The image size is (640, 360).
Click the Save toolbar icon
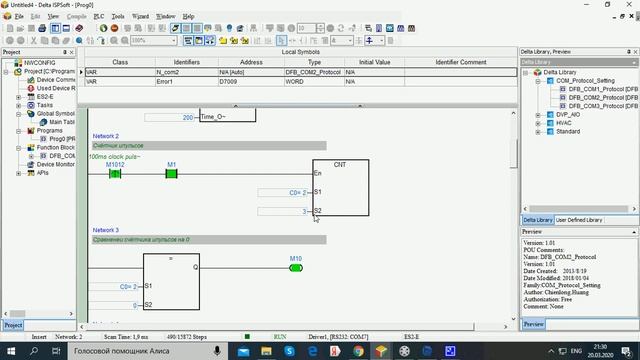(31, 28)
